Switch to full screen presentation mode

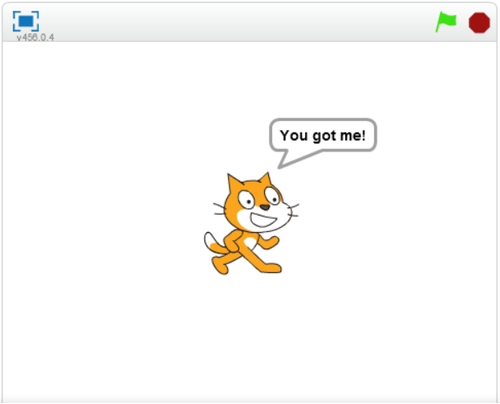26,21
